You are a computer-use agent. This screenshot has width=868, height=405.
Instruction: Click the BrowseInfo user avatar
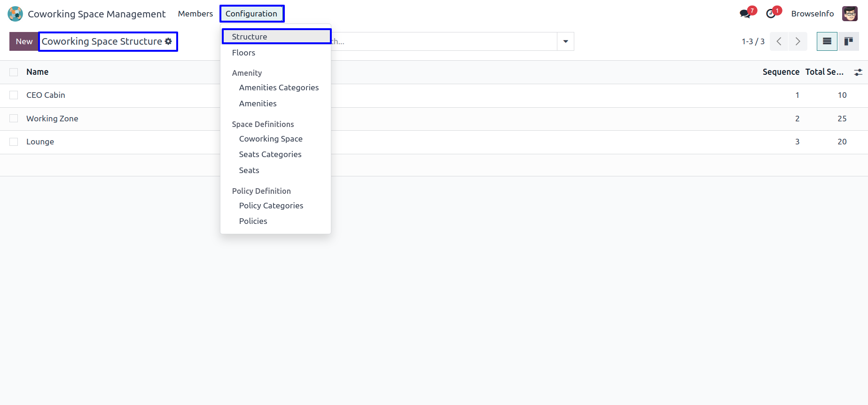850,14
